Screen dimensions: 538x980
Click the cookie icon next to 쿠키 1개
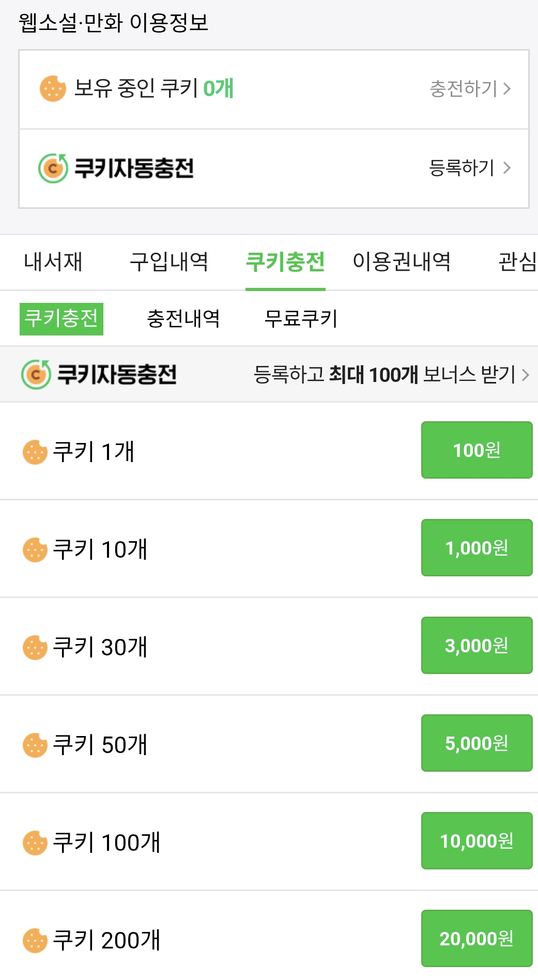[x=35, y=452]
